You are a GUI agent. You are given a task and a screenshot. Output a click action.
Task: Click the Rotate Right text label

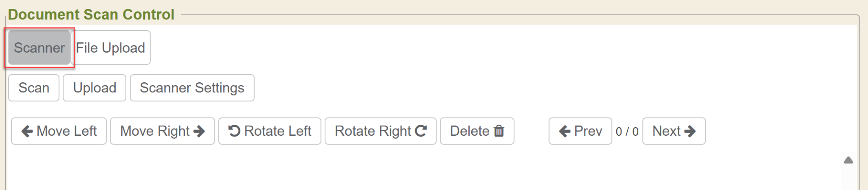coord(373,131)
